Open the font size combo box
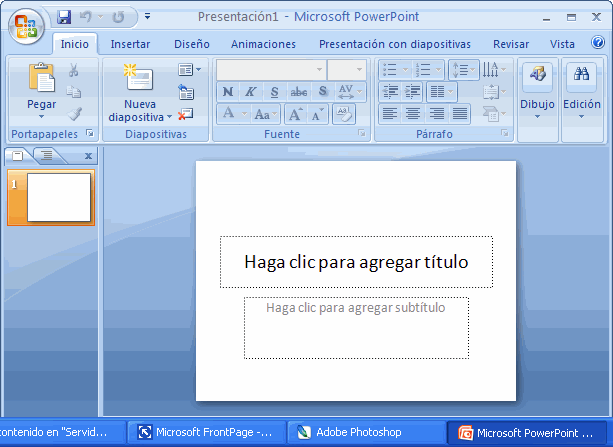Viewport: 613px width, 447px height. tap(346, 70)
